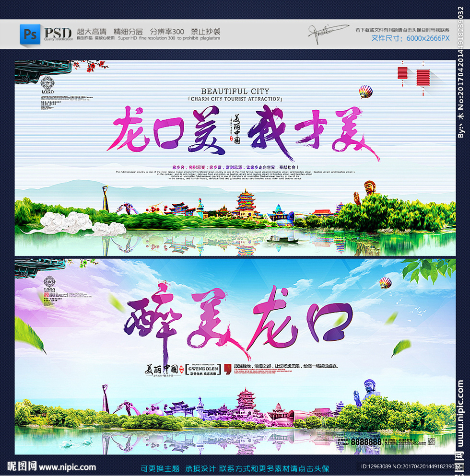The image size is (470, 476).
Task: Click the red lanterns on top banner
Action: 414,77
